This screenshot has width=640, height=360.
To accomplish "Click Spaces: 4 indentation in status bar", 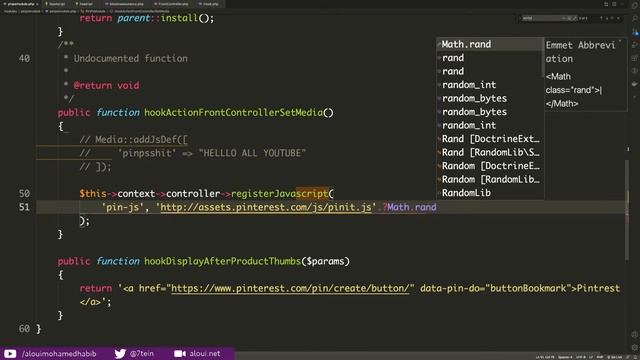I will pos(565,357).
